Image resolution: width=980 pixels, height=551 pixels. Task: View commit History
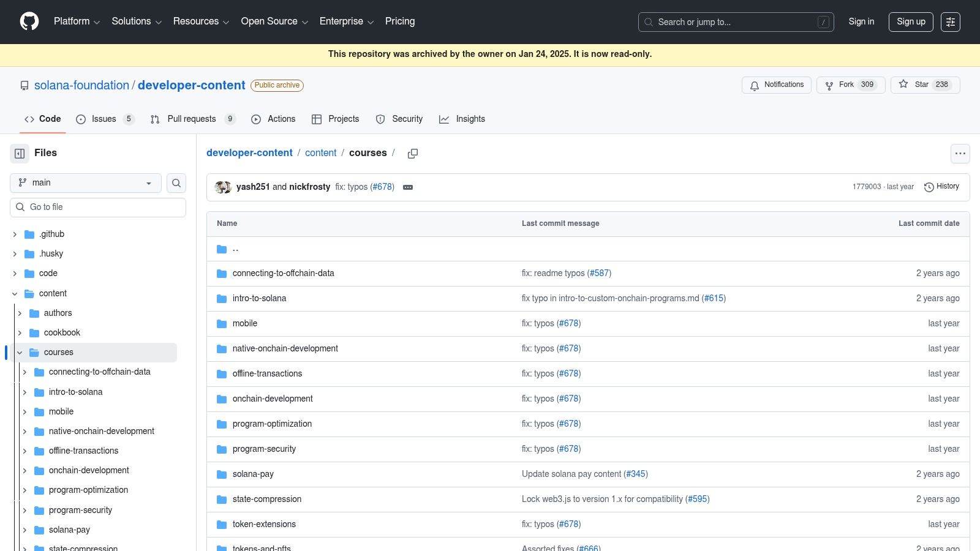point(941,187)
